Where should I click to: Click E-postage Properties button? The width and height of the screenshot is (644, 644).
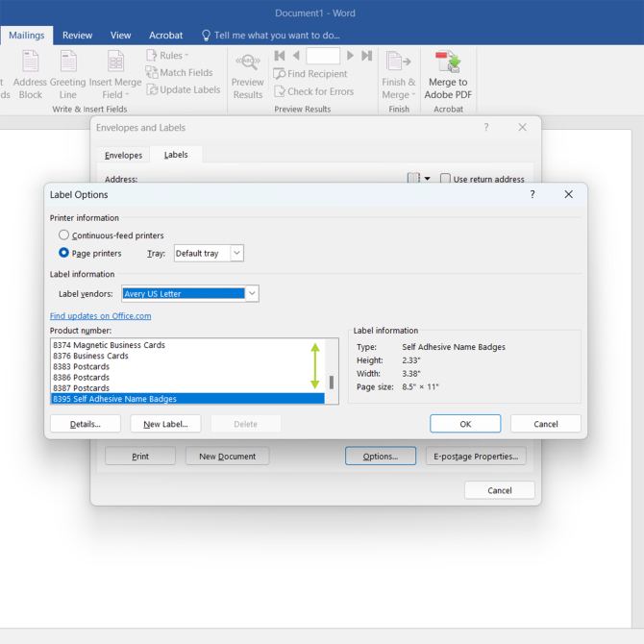point(476,457)
